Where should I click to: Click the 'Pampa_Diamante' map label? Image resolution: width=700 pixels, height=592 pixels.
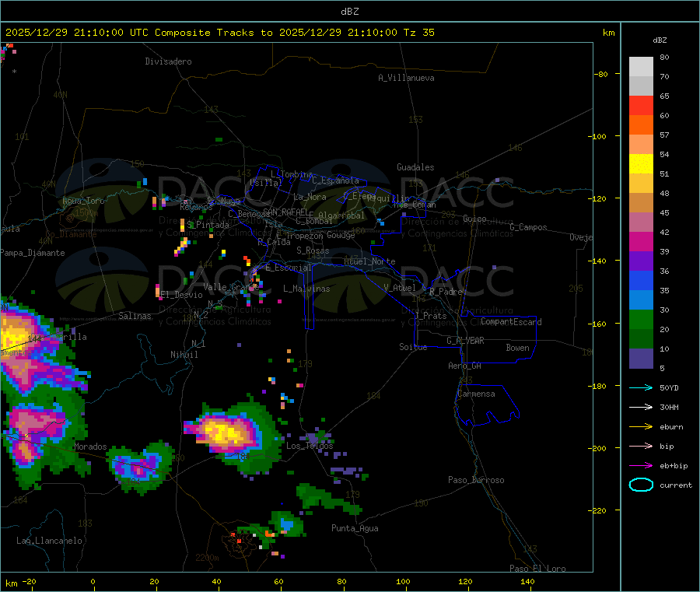point(33,253)
